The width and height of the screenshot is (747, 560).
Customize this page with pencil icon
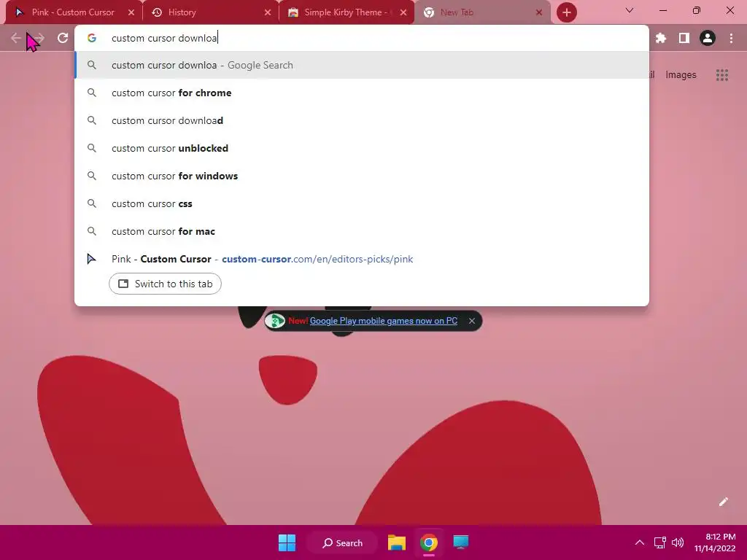723,502
